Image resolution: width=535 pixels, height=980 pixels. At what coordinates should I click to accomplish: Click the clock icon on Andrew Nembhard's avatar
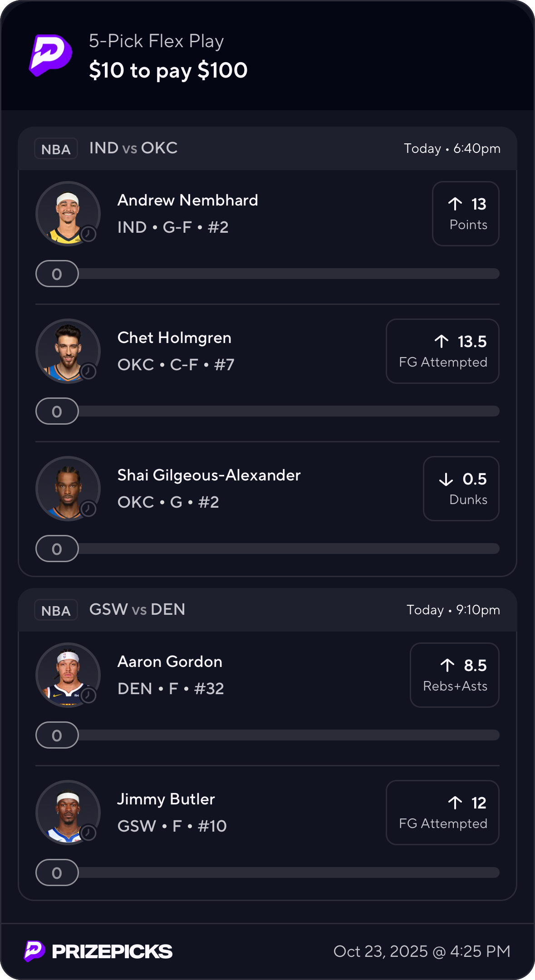click(88, 234)
